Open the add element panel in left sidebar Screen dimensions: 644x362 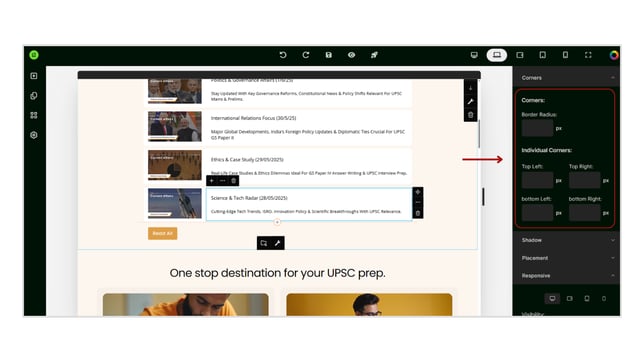[x=34, y=76]
